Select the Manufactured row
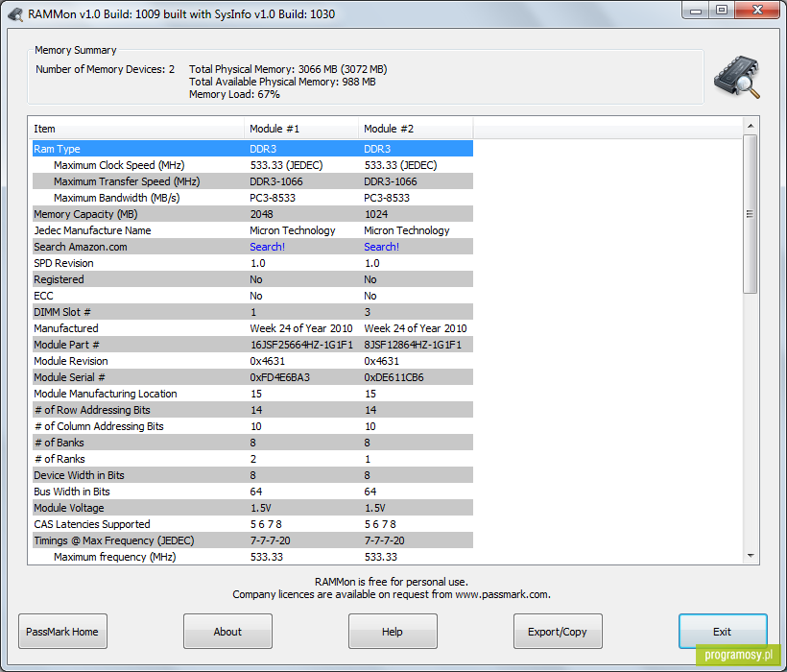The height and width of the screenshot is (672, 787). coord(253,328)
